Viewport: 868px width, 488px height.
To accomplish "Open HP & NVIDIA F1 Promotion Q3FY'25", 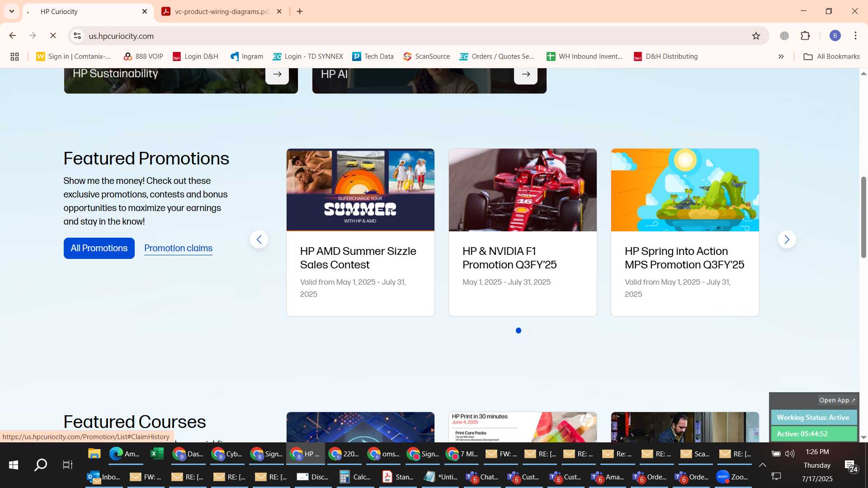I will [x=509, y=258].
